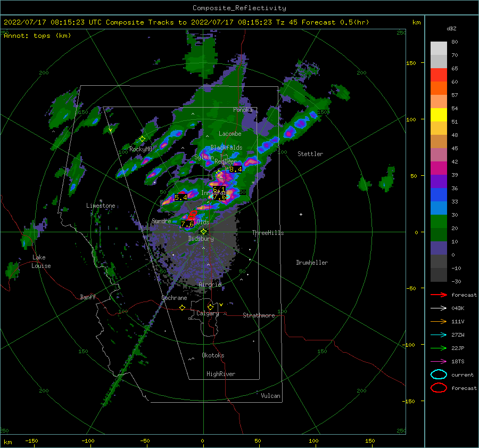
Task: Click the yellow diamond marker at Didsbury
Action: (x=203, y=232)
